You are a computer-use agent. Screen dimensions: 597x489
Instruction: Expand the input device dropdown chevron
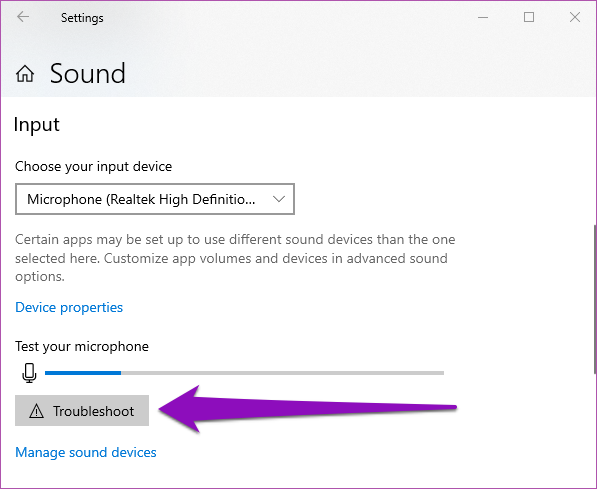(279, 199)
